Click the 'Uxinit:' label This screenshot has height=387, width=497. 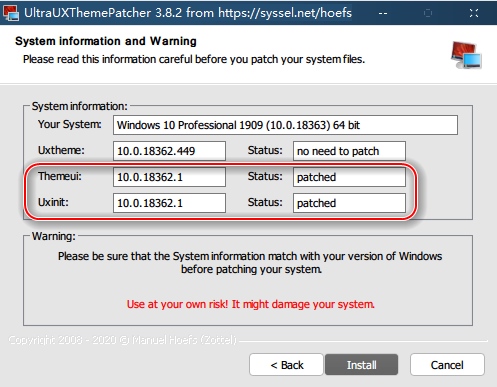coord(53,202)
